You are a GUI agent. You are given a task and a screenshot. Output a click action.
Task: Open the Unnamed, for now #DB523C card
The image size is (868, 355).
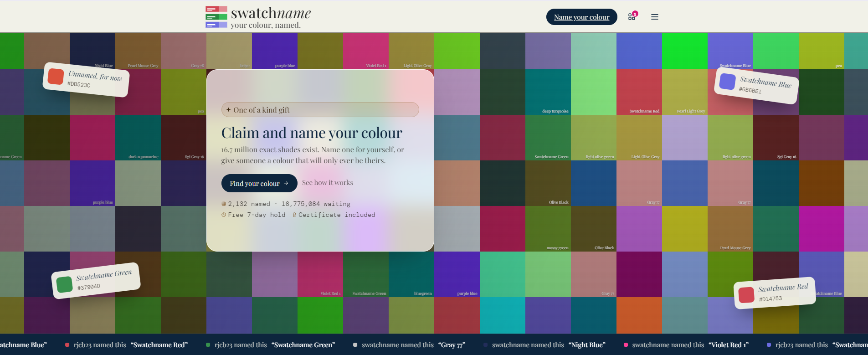[86, 80]
